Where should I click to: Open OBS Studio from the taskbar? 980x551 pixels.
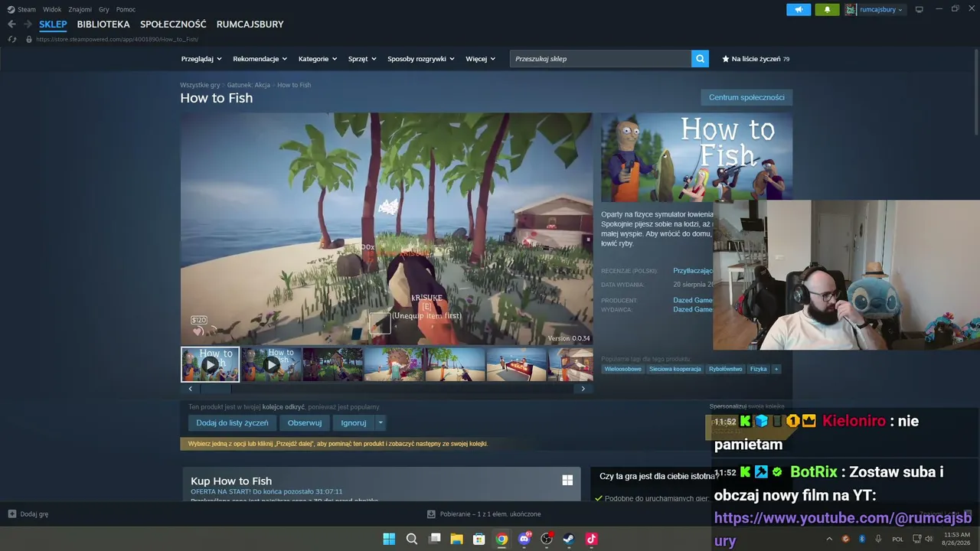547,539
